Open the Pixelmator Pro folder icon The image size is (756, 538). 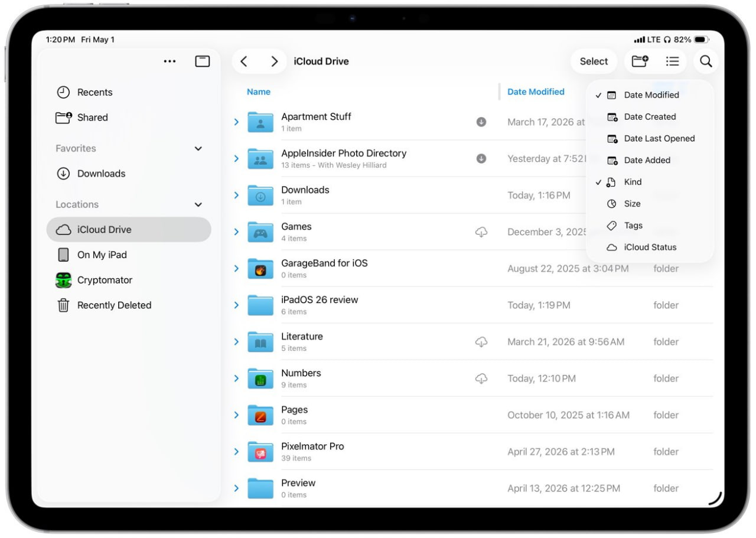tap(260, 451)
